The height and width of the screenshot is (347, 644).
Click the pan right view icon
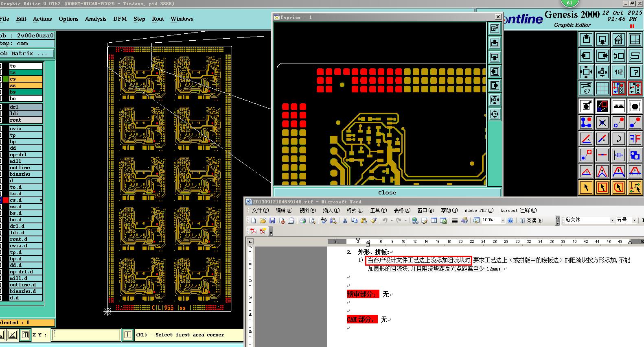(x=602, y=56)
